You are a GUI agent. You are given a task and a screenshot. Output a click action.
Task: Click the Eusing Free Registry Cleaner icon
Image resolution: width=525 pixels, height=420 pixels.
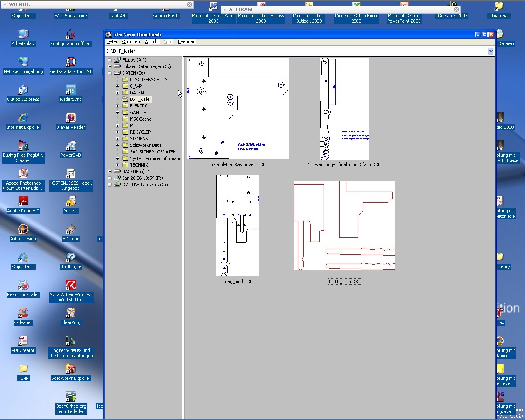23,146
